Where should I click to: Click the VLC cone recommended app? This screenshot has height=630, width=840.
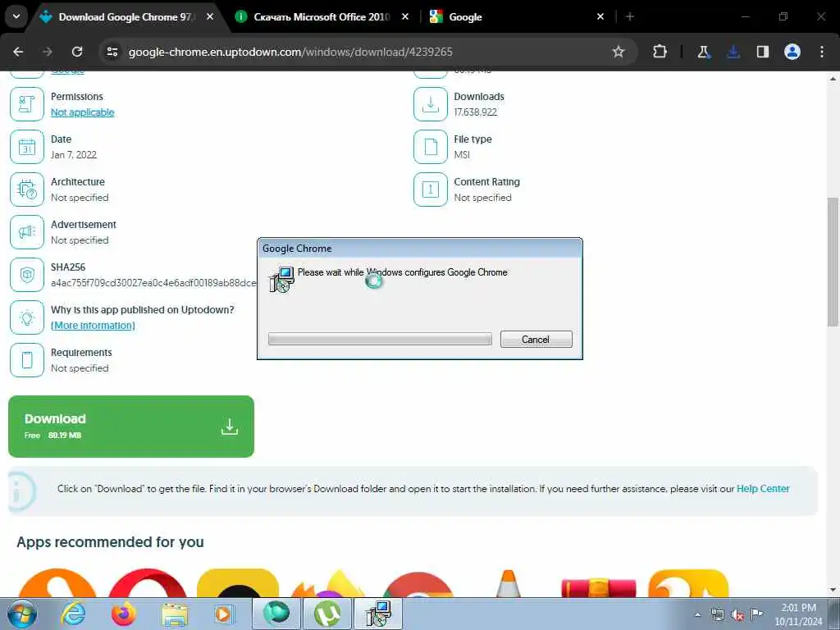508,583
